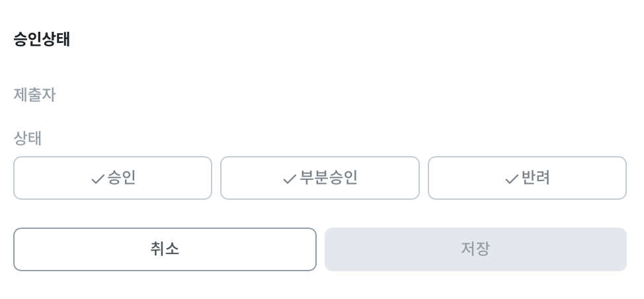Click the 승인상태 heading

click(42, 40)
